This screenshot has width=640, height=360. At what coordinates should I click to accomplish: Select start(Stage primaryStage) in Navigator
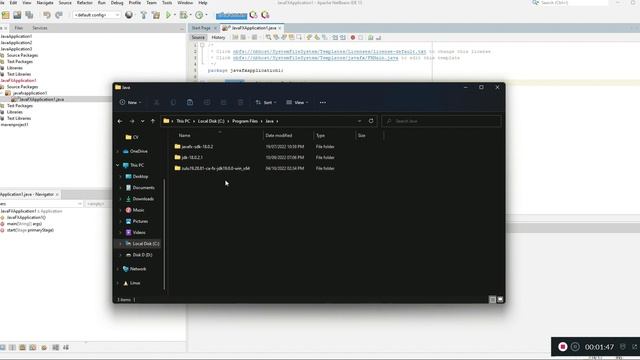click(x=30, y=230)
